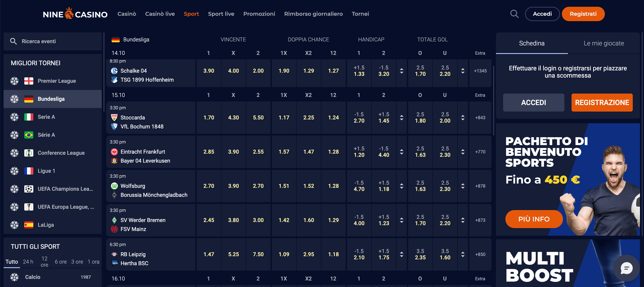The height and width of the screenshot is (287, 644).
Task: Click the Italian flag icon beside Serie A
Action: 29,117
